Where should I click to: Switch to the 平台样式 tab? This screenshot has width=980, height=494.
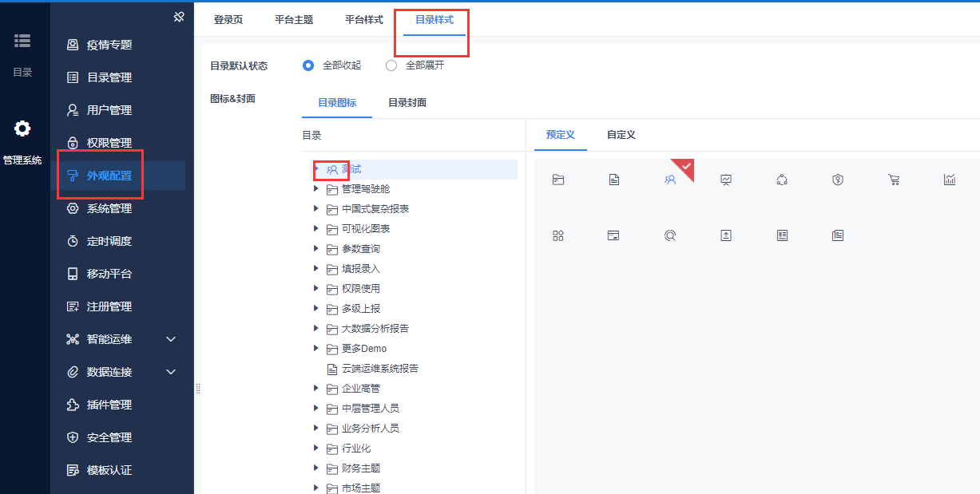(364, 19)
